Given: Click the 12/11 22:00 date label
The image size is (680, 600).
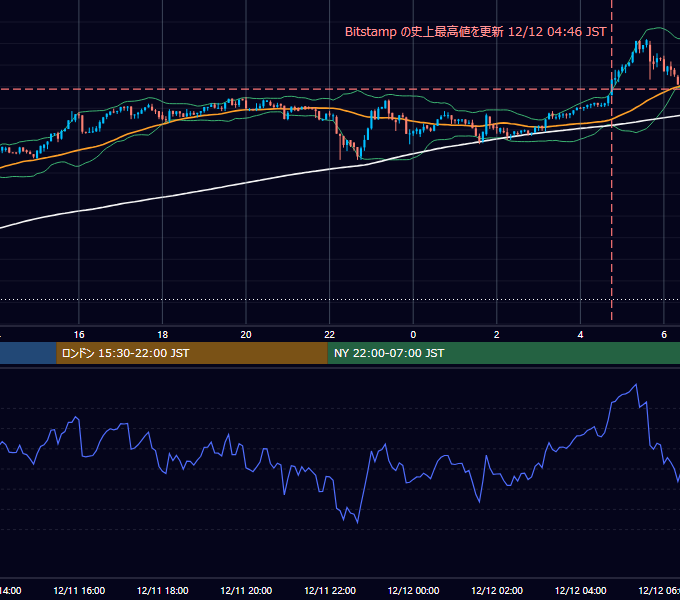Looking at the screenshot, I should pyautogui.click(x=330, y=590).
